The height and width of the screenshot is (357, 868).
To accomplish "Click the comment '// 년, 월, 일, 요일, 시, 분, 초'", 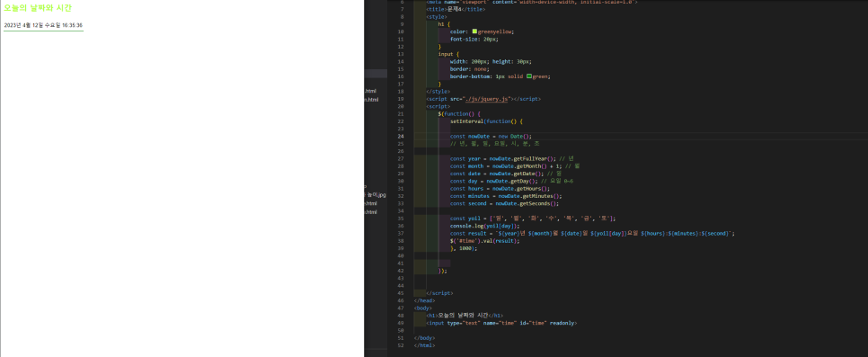I will [495, 144].
